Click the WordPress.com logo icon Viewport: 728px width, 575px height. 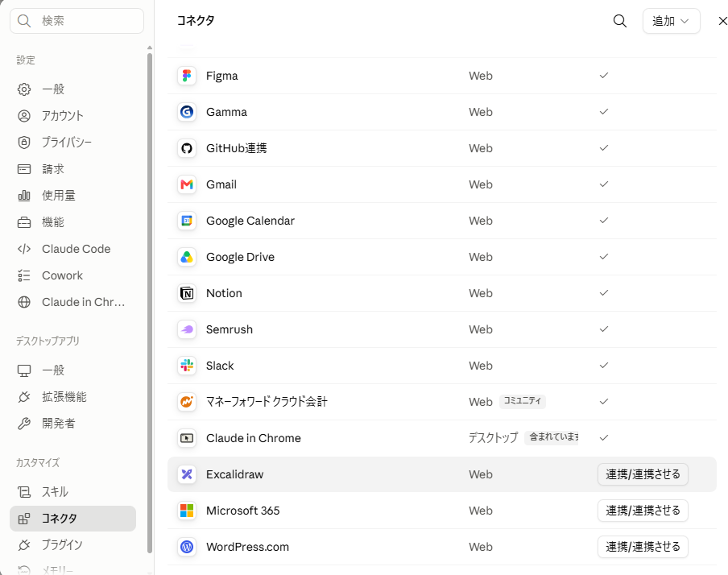click(187, 547)
